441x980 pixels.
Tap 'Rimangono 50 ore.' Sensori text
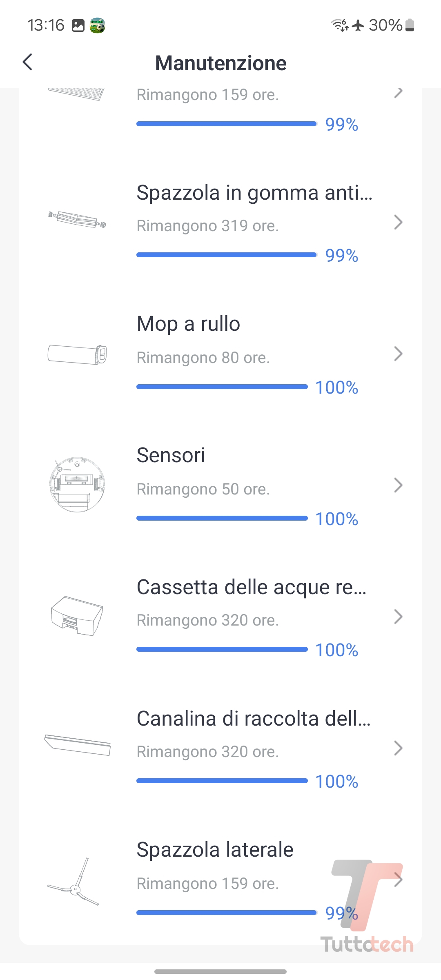click(x=203, y=489)
